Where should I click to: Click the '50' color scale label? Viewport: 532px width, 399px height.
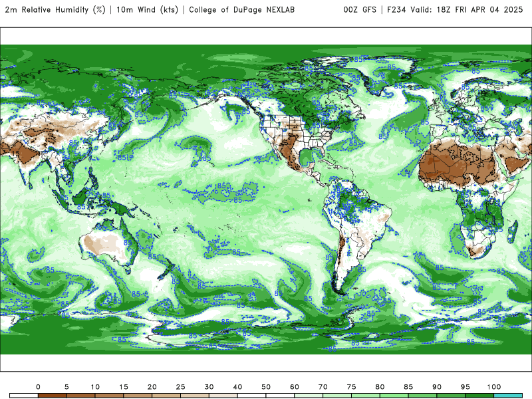click(266, 387)
